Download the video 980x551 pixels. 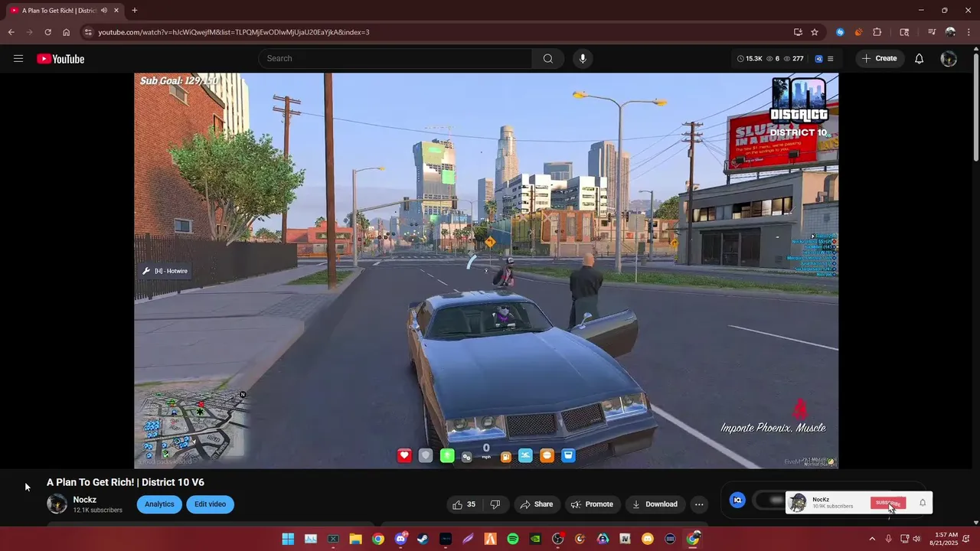pos(655,504)
